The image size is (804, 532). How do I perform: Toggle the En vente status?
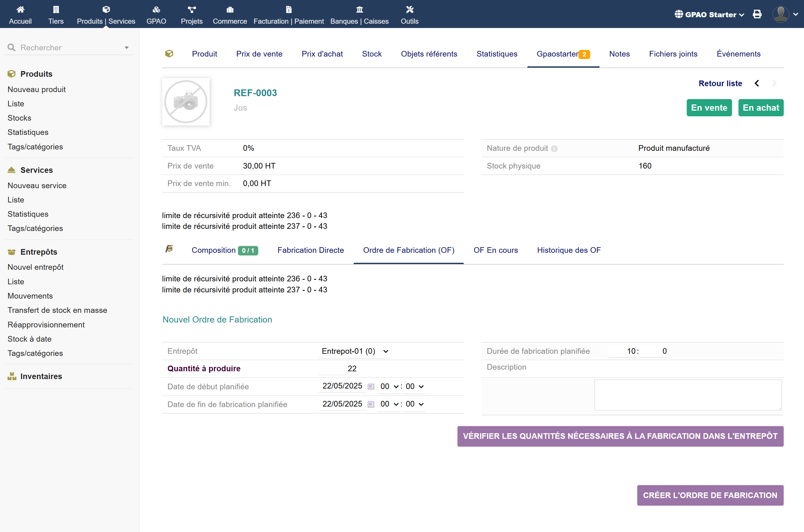(709, 108)
